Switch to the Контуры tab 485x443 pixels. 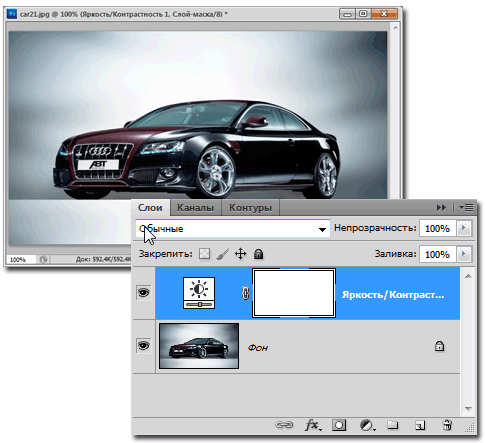pos(250,208)
